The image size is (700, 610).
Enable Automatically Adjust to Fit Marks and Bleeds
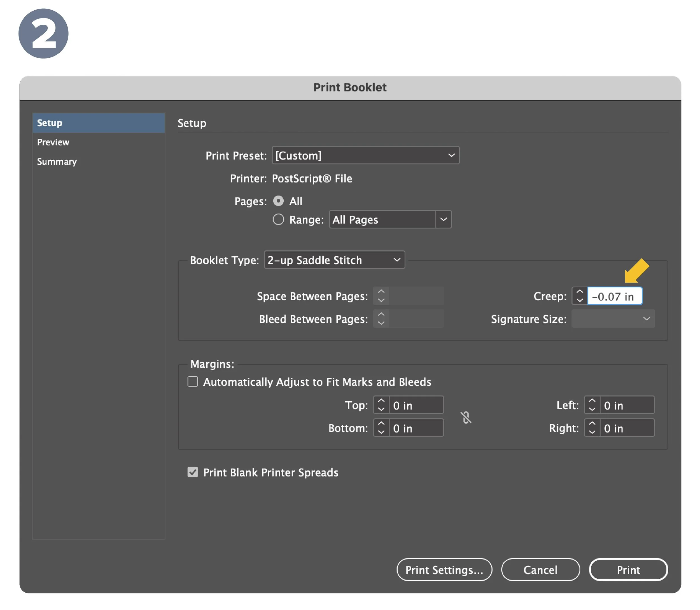(x=193, y=381)
